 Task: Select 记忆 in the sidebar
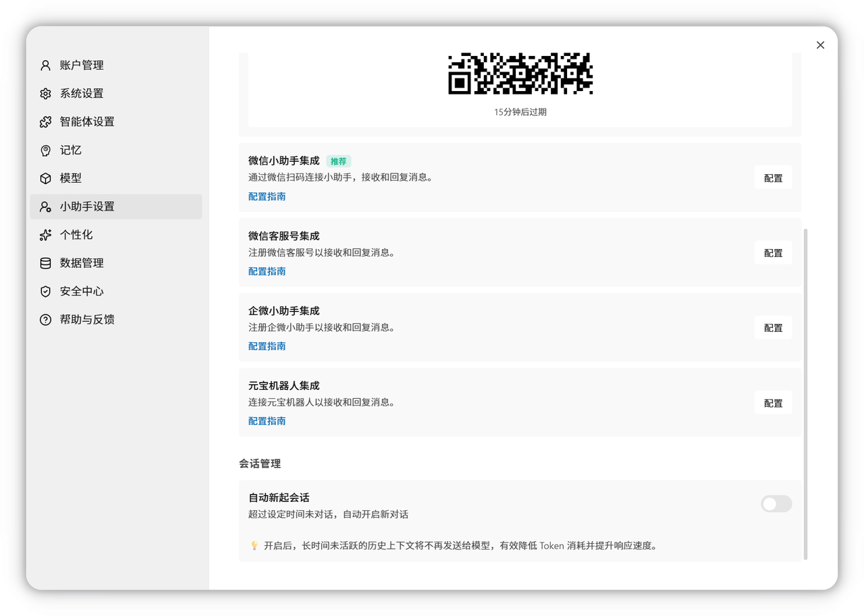tap(116, 150)
